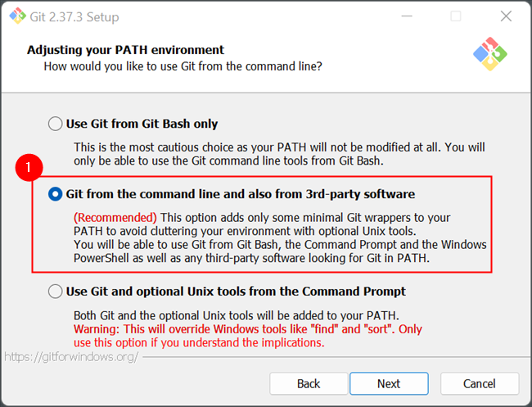
Task: Open the gitforwindows.org link
Action: coord(71,358)
